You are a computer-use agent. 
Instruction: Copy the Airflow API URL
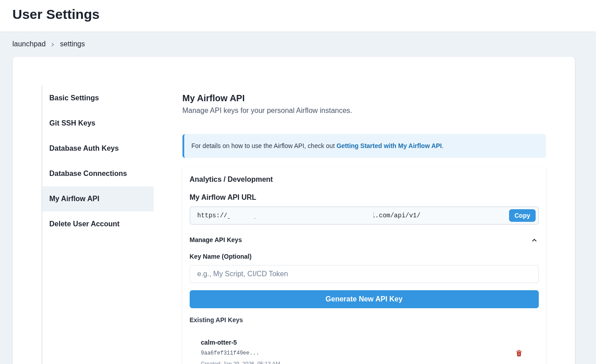(522, 215)
